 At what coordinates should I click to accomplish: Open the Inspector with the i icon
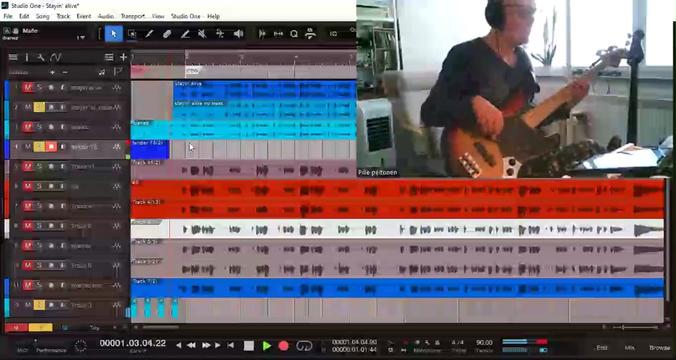tap(26, 57)
